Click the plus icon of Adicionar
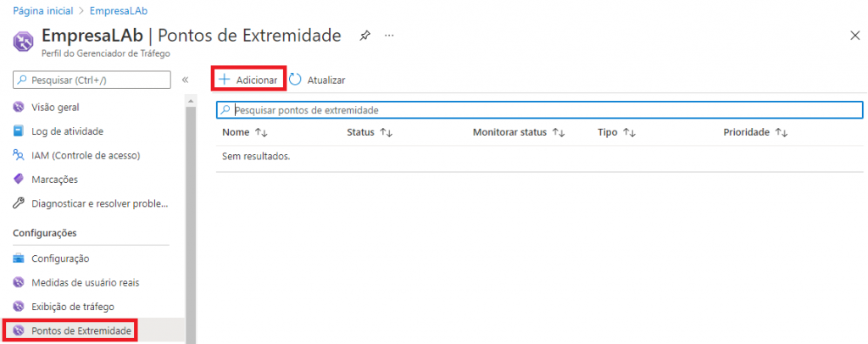Viewport: 868px width, 344px height. click(x=224, y=79)
